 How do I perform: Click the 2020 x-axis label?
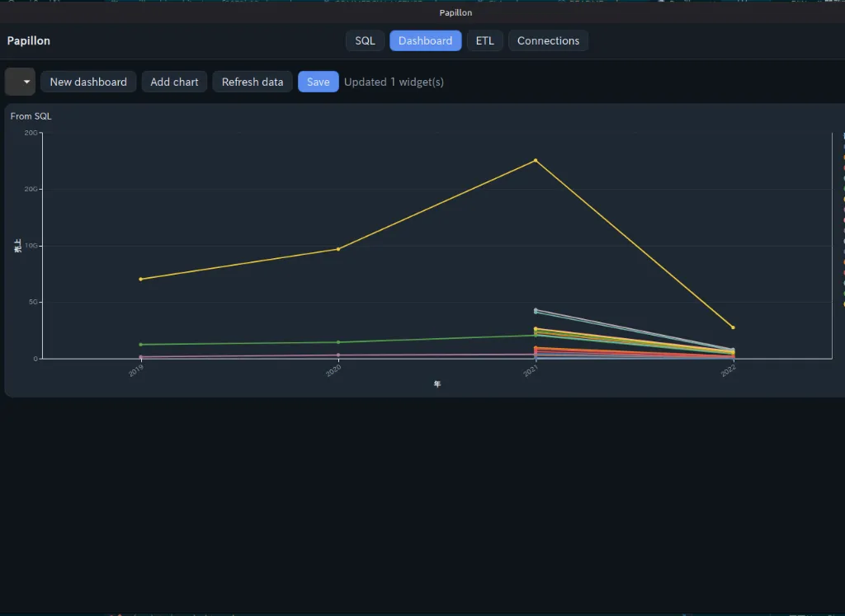(333, 370)
